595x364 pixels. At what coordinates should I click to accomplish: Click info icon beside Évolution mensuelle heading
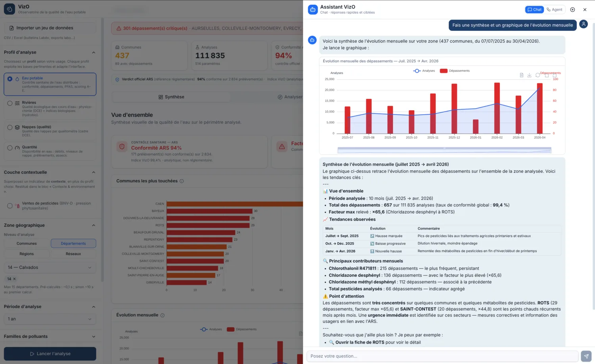(x=162, y=315)
